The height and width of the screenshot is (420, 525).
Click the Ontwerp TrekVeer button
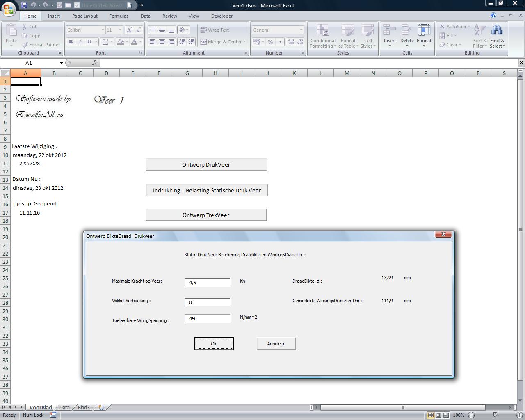pos(206,215)
